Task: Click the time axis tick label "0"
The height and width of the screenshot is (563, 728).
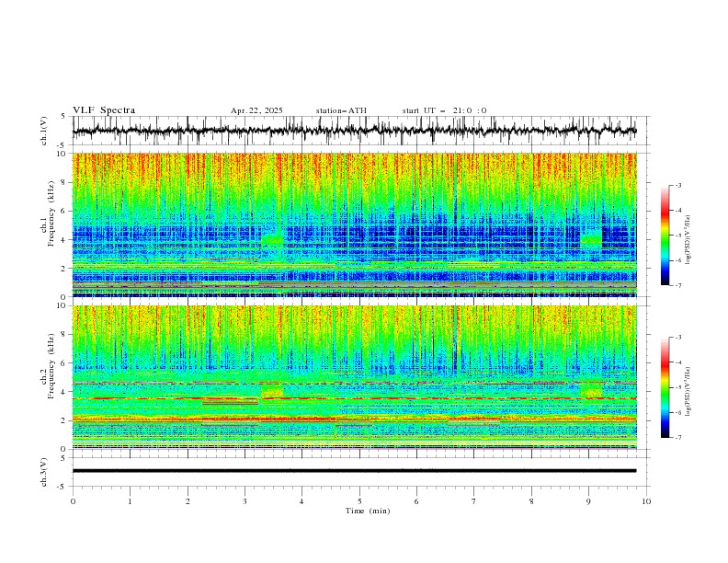Action: coord(73,501)
